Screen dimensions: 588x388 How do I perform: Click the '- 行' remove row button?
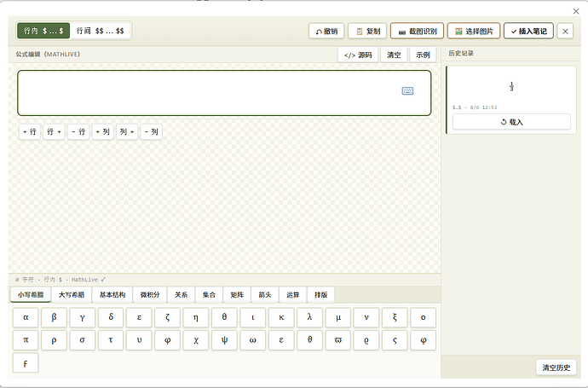pyautogui.click(x=78, y=131)
